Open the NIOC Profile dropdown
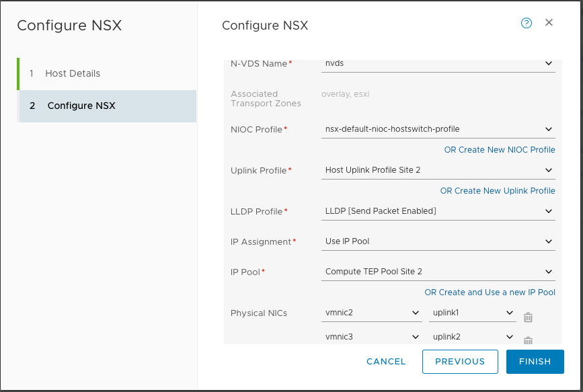This screenshot has width=583, height=392. click(438, 129)
